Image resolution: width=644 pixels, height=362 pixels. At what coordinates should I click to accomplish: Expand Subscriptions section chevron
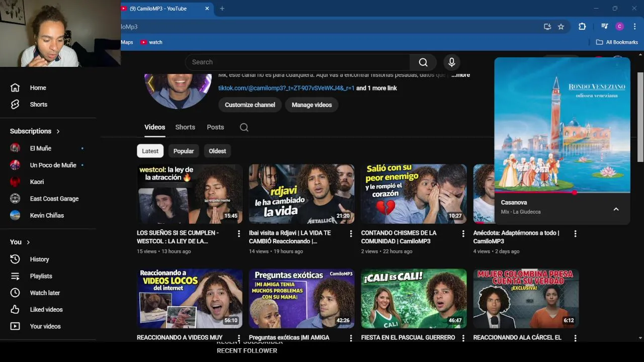click(58, 131)
